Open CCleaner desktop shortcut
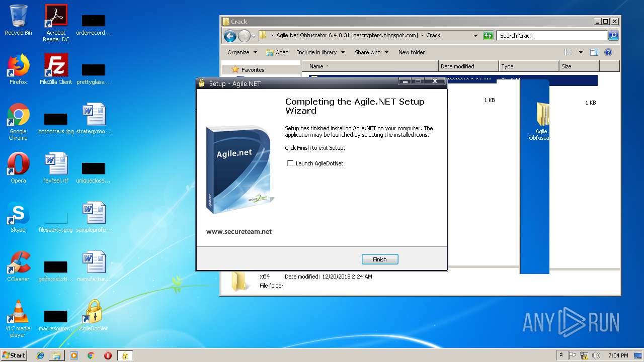The width and height of the screenshot is (644, 362). [18, 267]
